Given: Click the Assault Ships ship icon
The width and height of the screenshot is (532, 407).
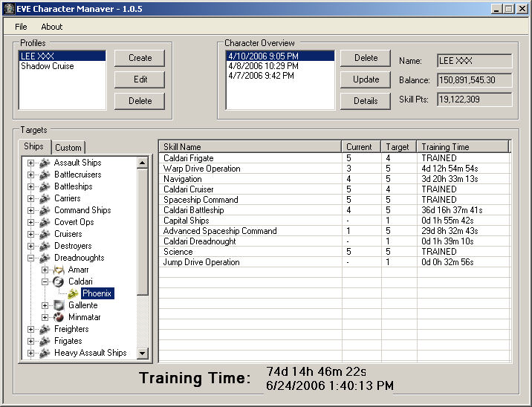Looking at the screenshot, I should click(45, 163).
